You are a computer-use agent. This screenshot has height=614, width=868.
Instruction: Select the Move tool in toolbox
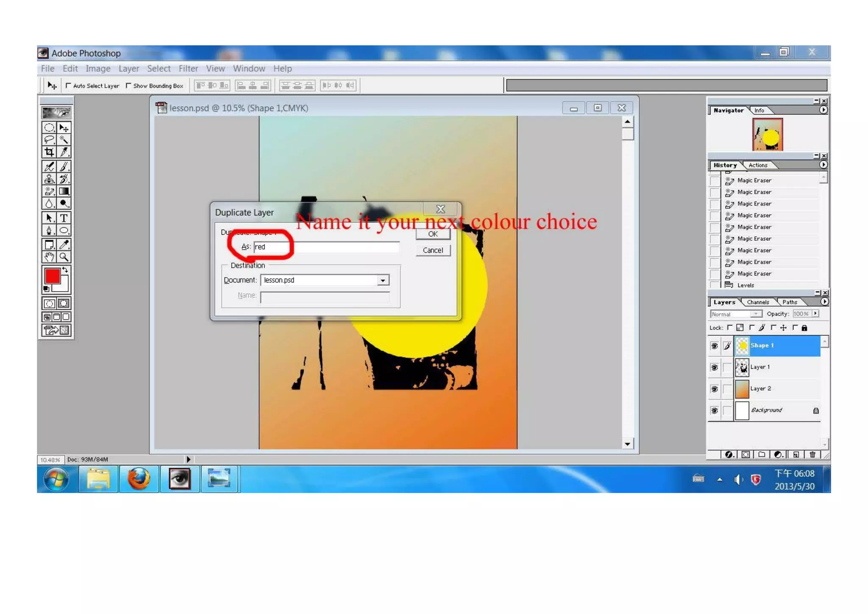[64, 128]
